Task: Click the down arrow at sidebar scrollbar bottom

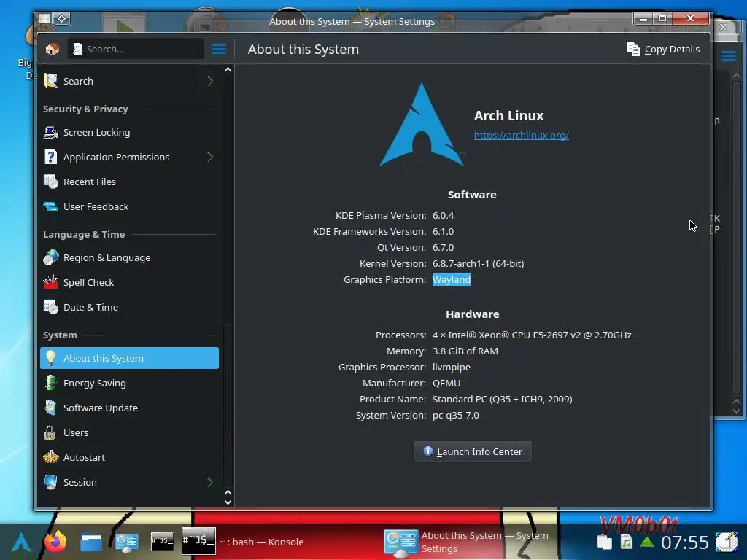Action: tap(228, 502)
